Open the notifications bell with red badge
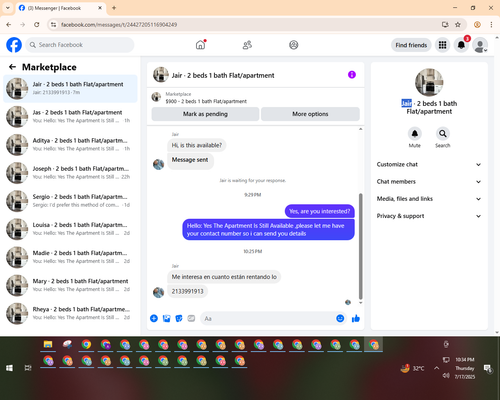 pyautogui.click(x=461, y=45)
